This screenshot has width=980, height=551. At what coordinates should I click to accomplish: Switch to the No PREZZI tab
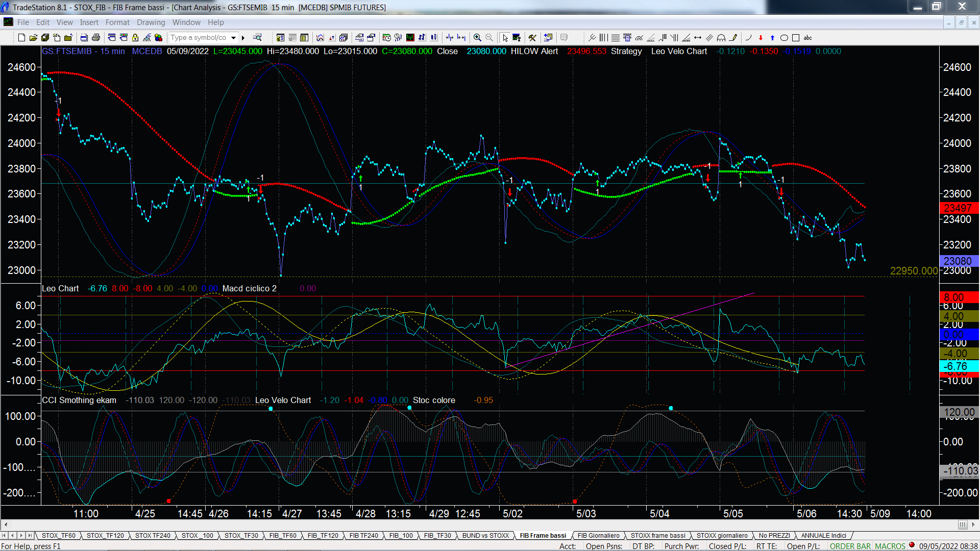(774, 535)
